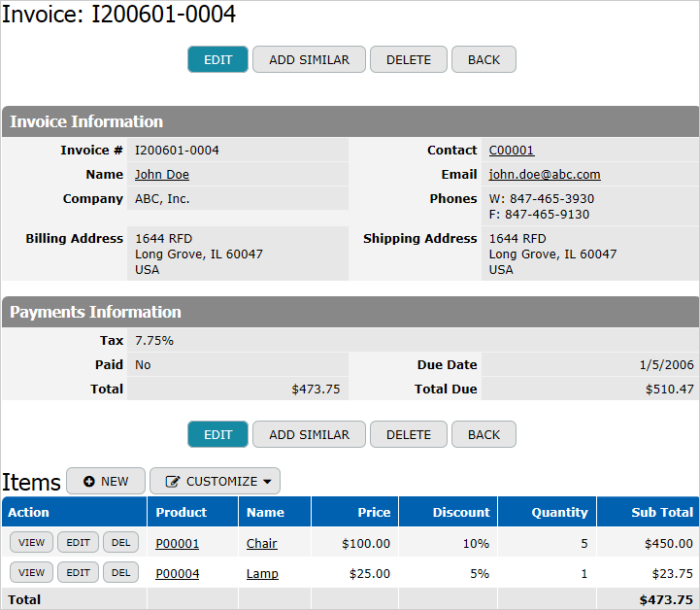Click the plus icon on the NEW button
This screenshot has height=610, width=700.
89,482
